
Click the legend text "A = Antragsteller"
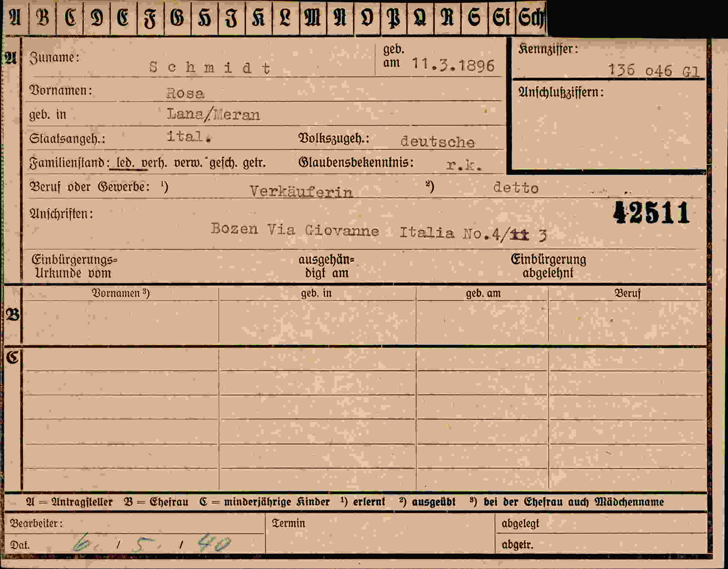(x=69, y=502)
